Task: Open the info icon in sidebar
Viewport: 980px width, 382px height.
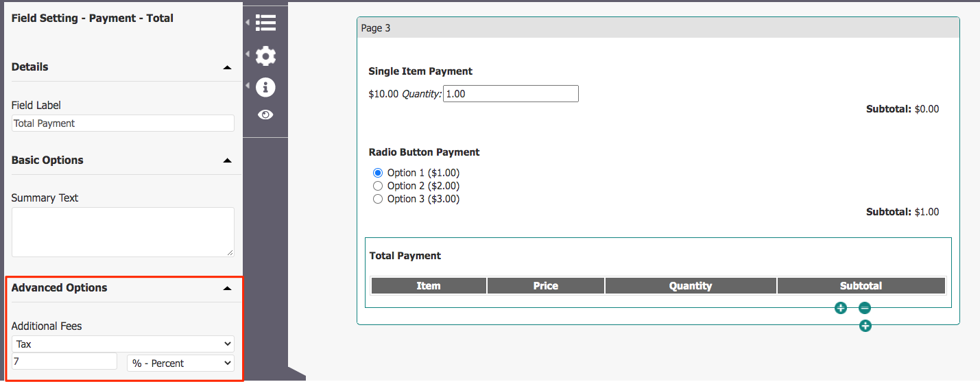Action: 265,87
